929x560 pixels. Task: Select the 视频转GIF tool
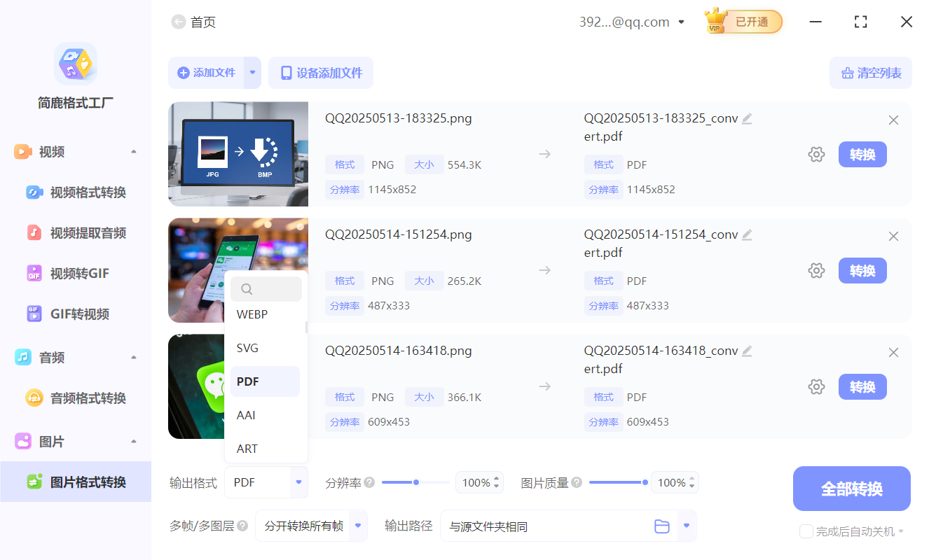[74, 273]
